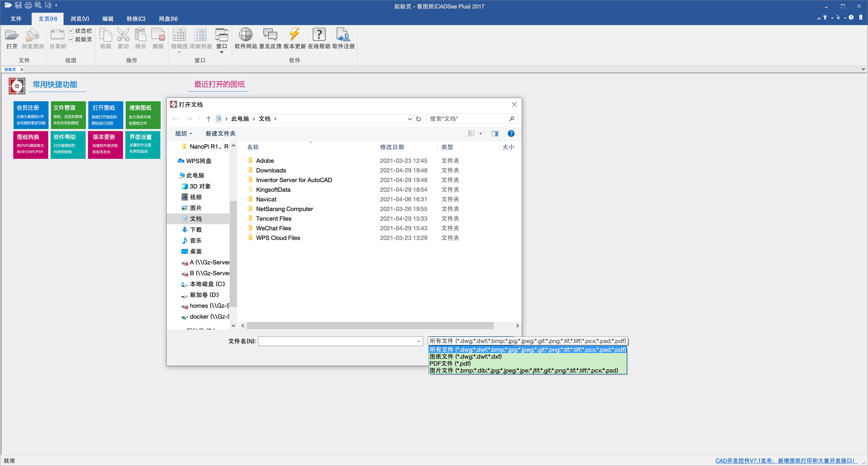Select PDF文件 (*.pdf) filter option

pyautogui.click(x=450, y=363)
